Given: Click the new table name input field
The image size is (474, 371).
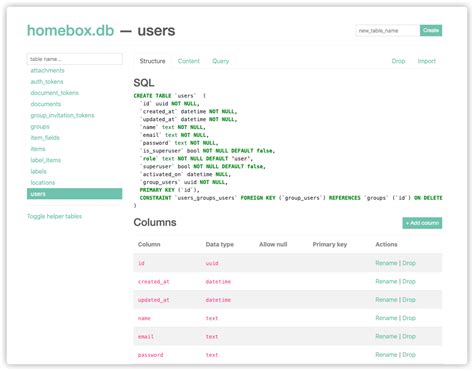Looking at the screenshot, I should (x=387, y=30).
